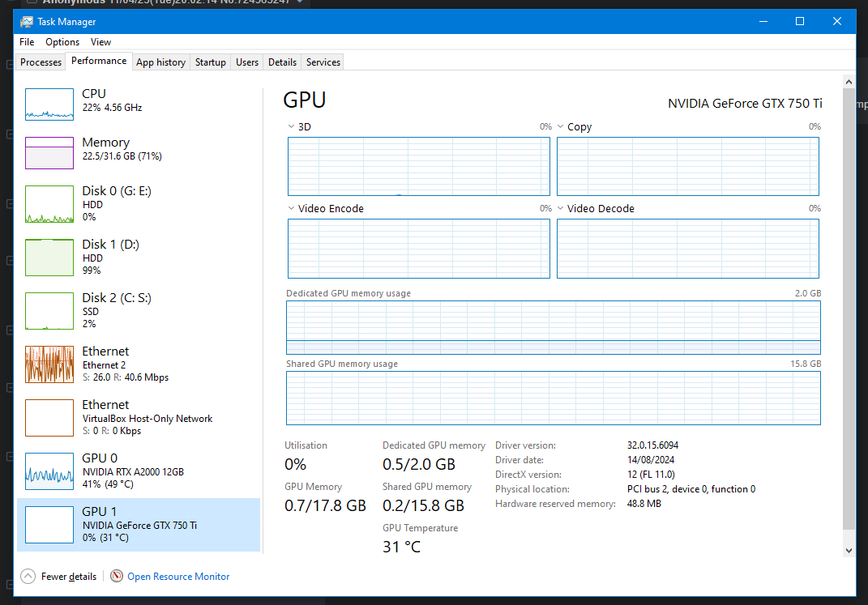868x605 pixels.
Task: Switch to the Services tab
Action: (x=323, y=62)
